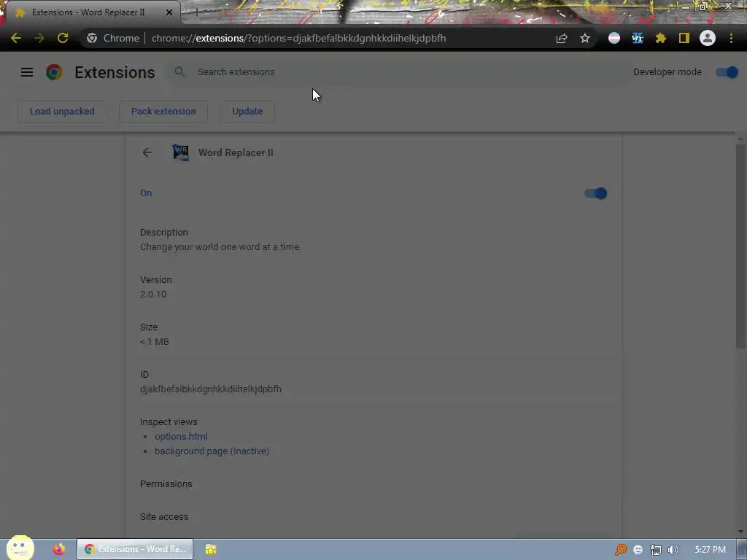
Task: Open the background page (Inactive) link
Action: (212, 451)
